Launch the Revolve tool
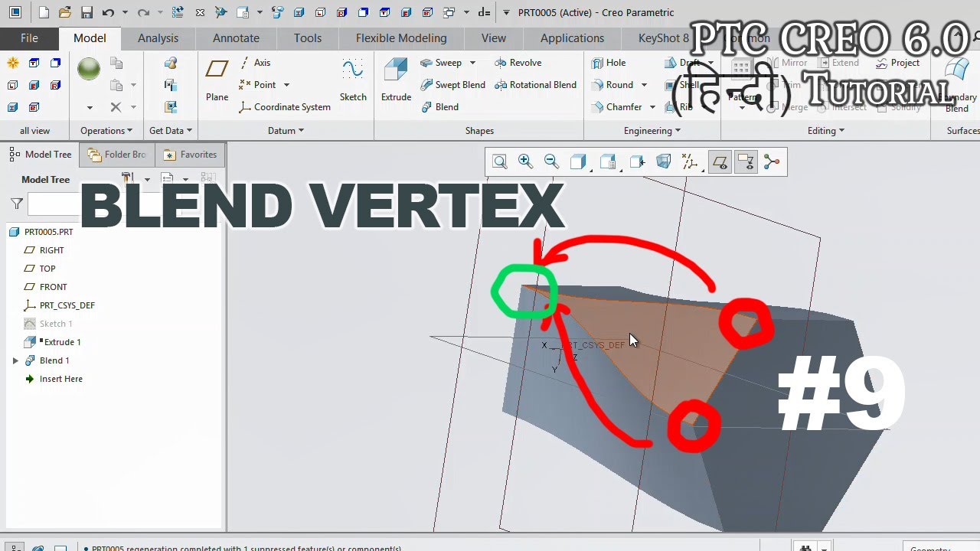Image resolution: width=980 pixels, height=551 pixels. click(518, 63)
